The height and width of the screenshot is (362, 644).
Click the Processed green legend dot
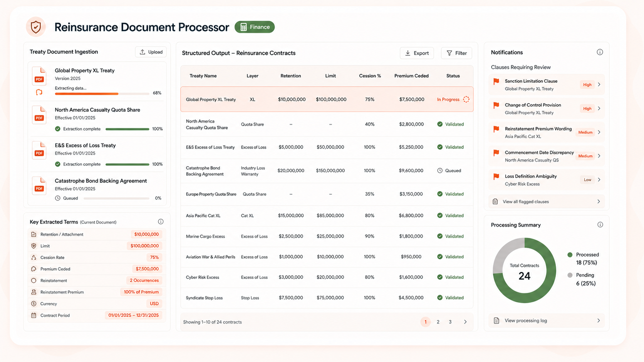click(570, 255)
